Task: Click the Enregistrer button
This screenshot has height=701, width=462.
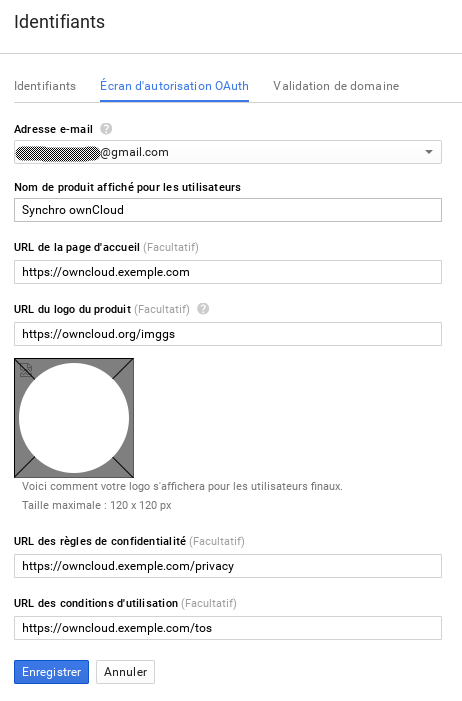Action: click(51, 672)
